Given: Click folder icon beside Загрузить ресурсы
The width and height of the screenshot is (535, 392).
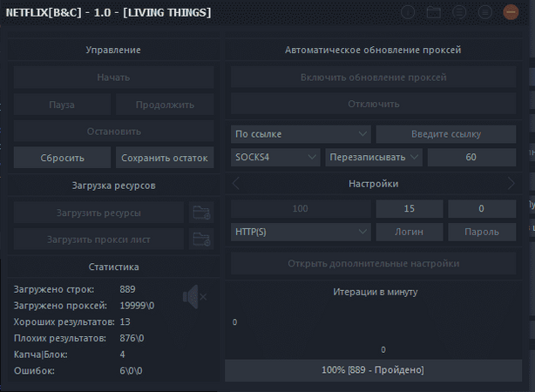Looking at the screenshot, I should click(x=201, y=213).
